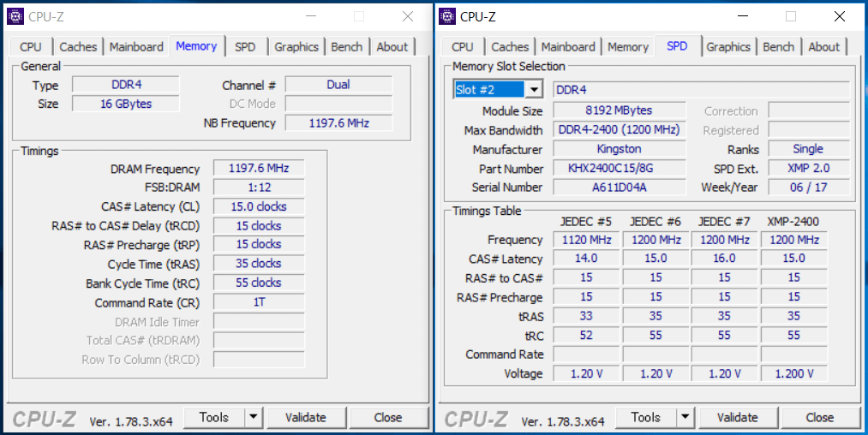Click Validate button in left CPU-Z window
Viewport: 868px width, 435px height.
point(306,417)
